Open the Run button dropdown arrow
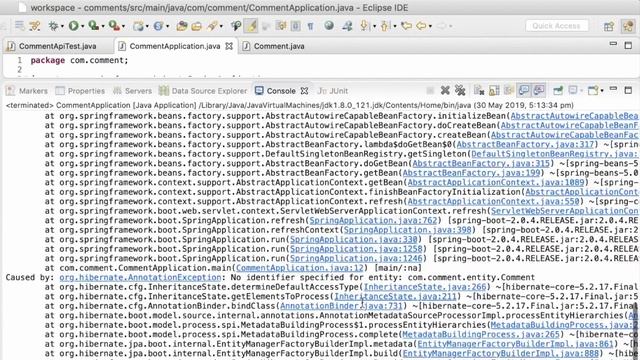640x360 pixels. tap(82, 27)
